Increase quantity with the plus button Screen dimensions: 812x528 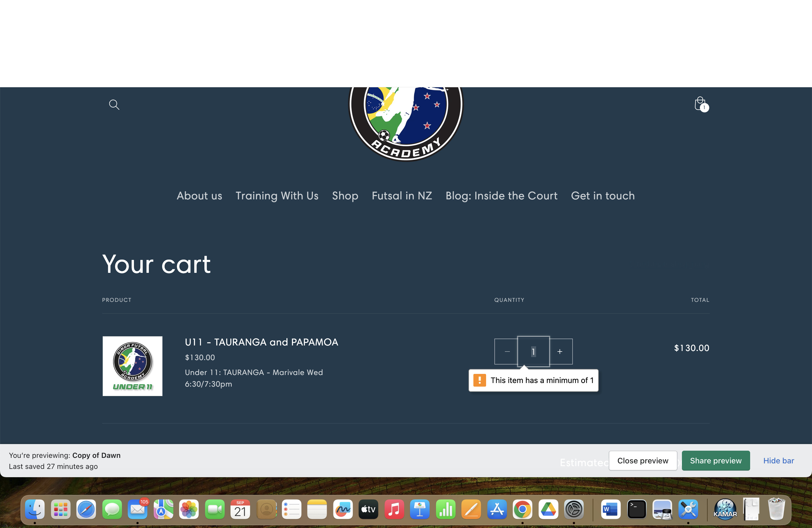pos(560,352)
